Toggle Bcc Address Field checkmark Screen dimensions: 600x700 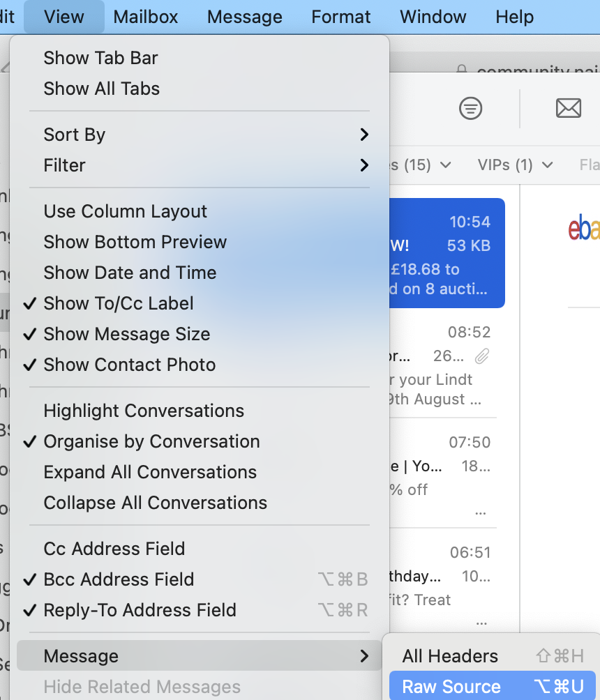point(119,579)
